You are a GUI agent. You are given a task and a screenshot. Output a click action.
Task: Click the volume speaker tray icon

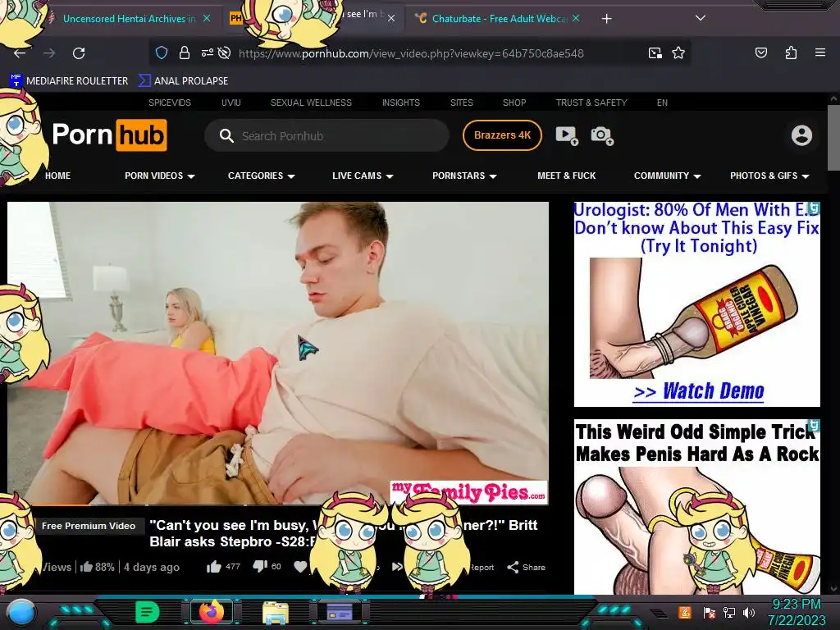[748, 612]
